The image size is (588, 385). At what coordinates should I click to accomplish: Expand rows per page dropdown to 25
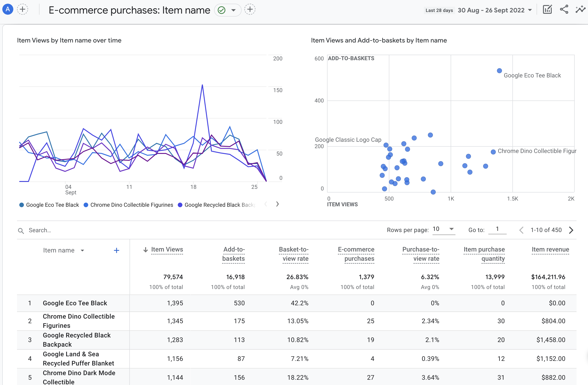tap(451, 229)
